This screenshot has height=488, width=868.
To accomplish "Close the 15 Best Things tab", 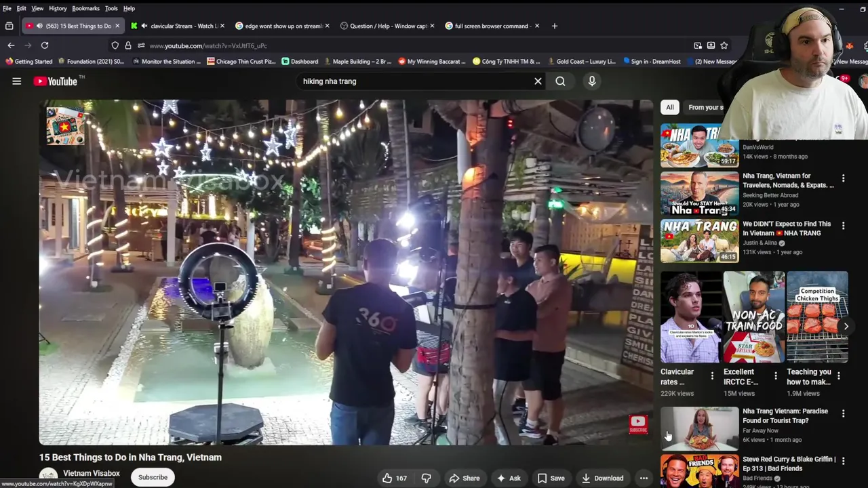I will [x=117, y=26].
